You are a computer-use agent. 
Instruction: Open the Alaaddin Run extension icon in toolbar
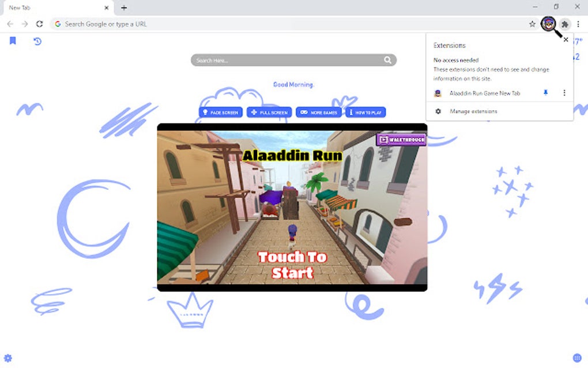click(549, 24)
